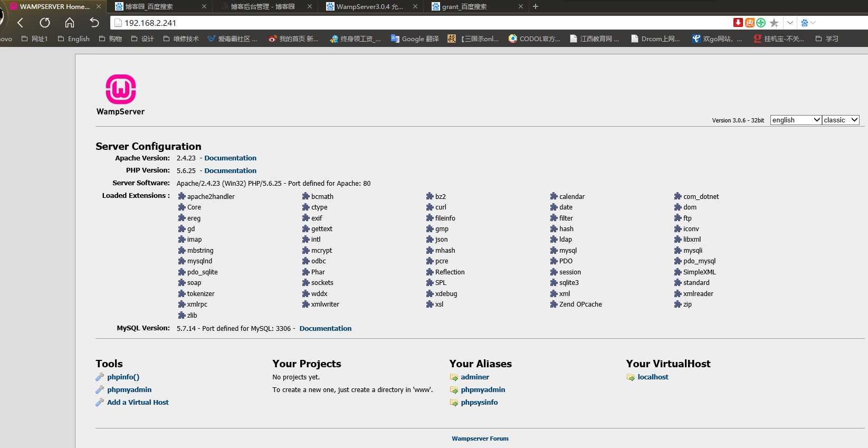868x448 pixels.
Task: Go back with the browser back arrow
Action: 20,23
